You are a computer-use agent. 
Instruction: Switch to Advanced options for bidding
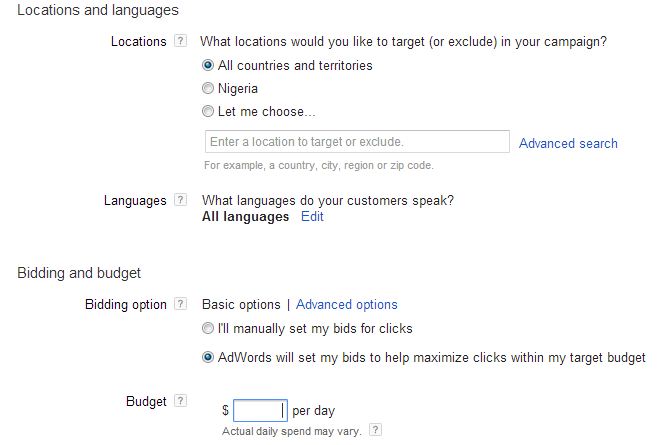[x=346, y=304]
